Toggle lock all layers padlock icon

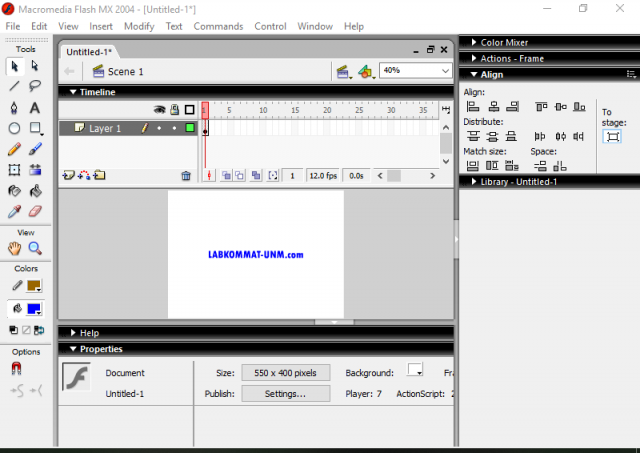pyautogui.click(x=175, y=109)
